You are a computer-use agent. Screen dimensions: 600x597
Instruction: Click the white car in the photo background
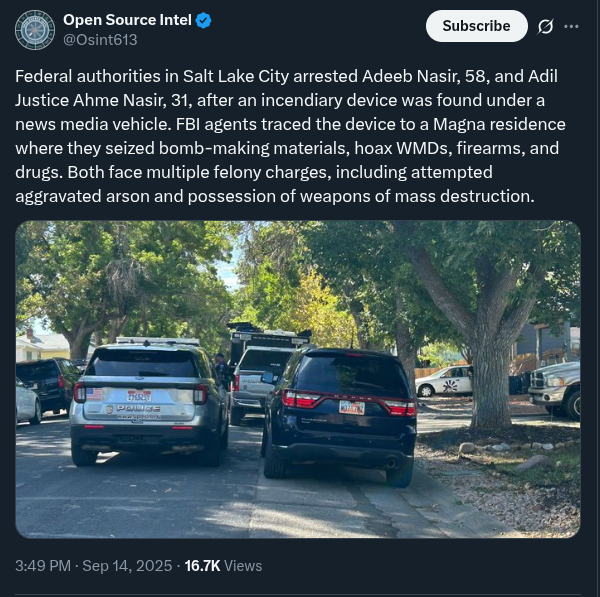coord(443,380)
